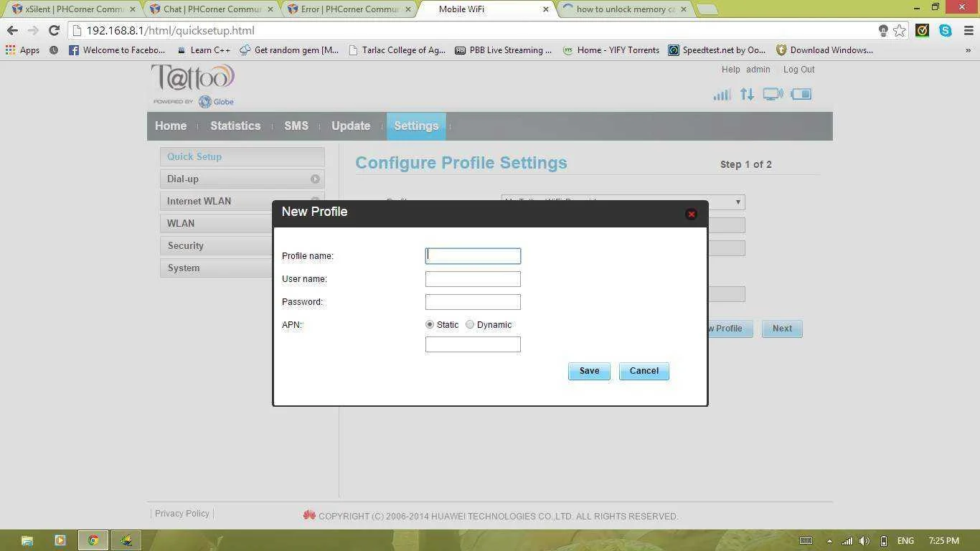Open the Download Windows bookmark
Screen dimensions: 980x551
(824, 50)
